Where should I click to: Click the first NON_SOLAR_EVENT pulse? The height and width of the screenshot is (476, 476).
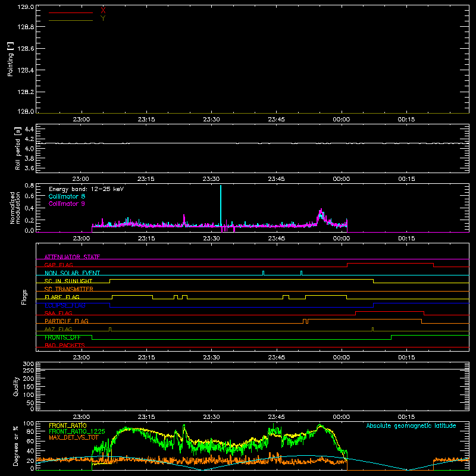coord(263,273)
